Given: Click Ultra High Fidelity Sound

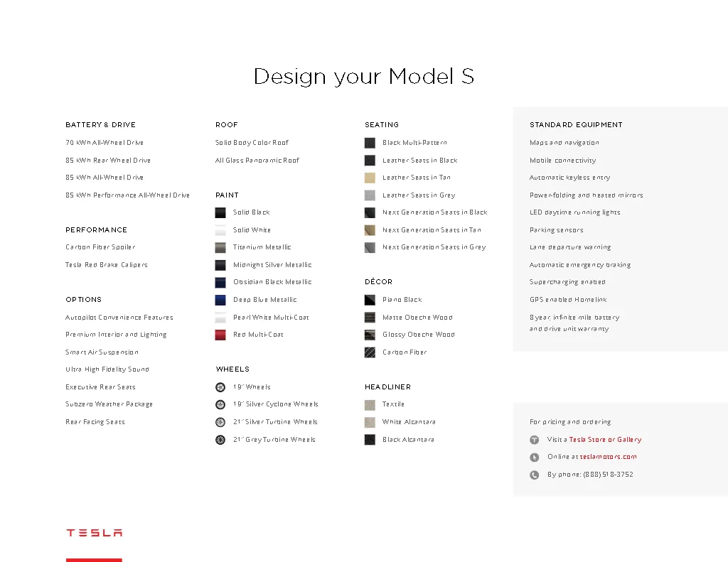Looking at the screenshot, I should click(x=107, y=369).
